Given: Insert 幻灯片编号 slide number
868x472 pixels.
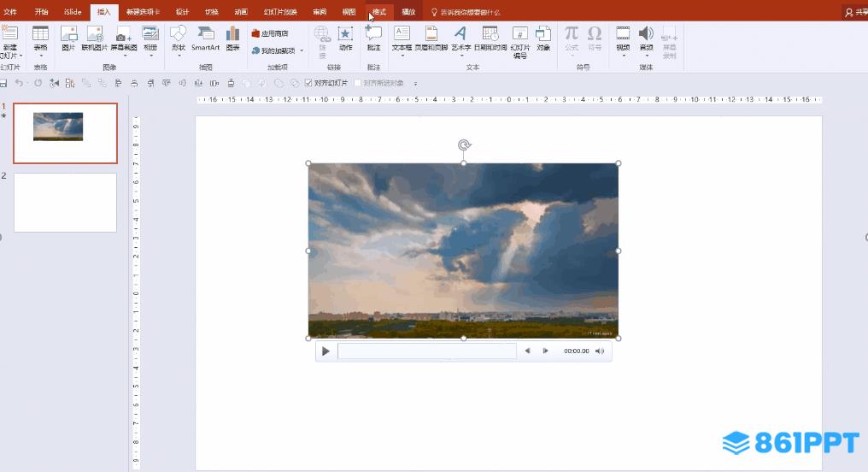Looking at the screenshot, I should (519, 41).
